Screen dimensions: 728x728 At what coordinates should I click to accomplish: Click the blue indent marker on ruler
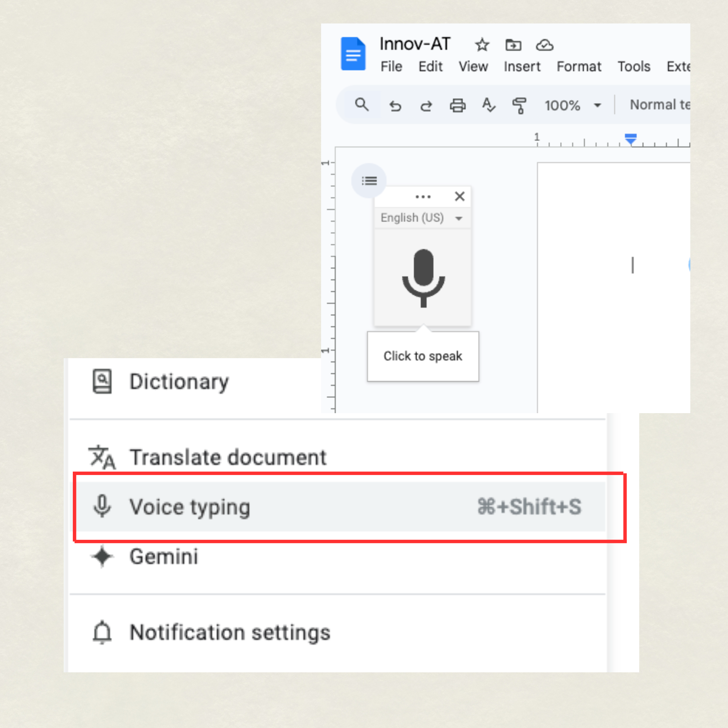(630, 138)
